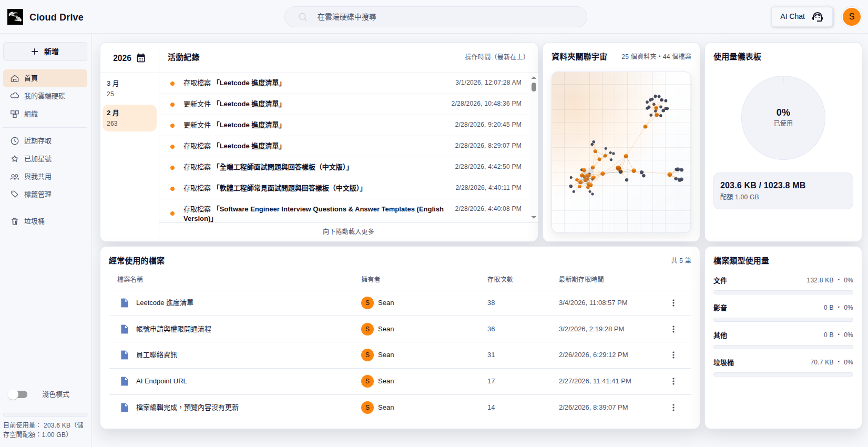
Task: Click activity log scroll down arrow
Action: pyautogui.click(x=534, y=217)
